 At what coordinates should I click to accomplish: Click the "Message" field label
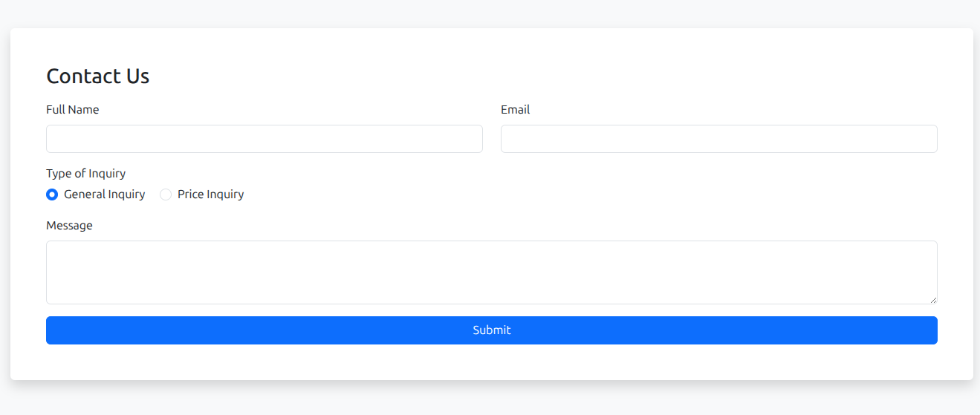pyautogui.click(x=69, y=226)
